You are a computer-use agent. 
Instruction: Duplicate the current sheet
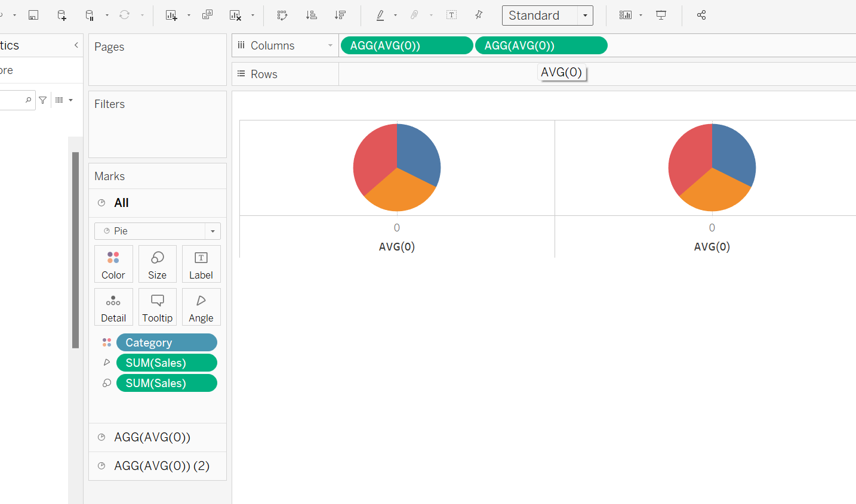tap(207, 15)
